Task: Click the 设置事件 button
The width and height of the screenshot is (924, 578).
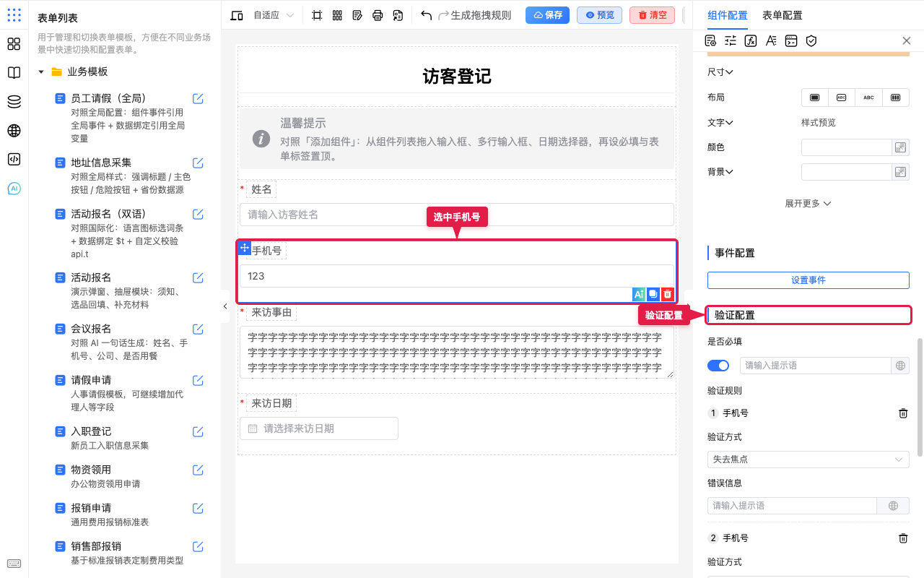Action: [x=808, y=280]
